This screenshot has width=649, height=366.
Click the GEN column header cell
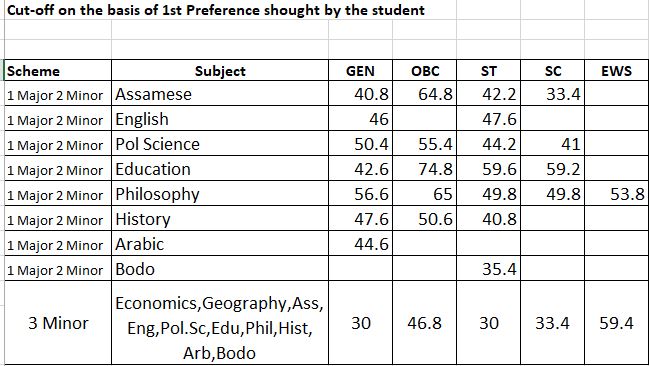click(x=361, y=70)
